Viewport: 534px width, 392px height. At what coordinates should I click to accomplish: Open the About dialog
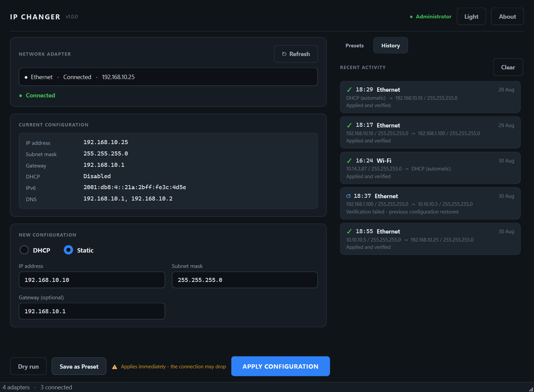click(x=507, y=16)
